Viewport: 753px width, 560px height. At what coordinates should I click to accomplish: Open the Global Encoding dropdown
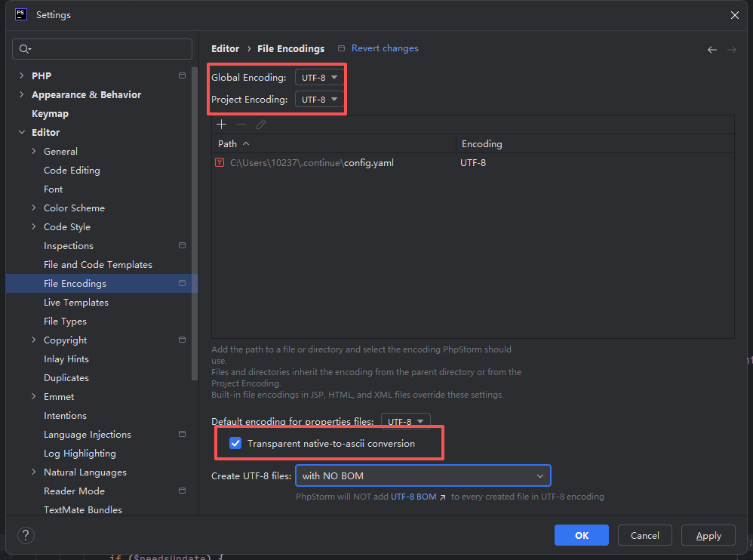[x=319, y=77]
